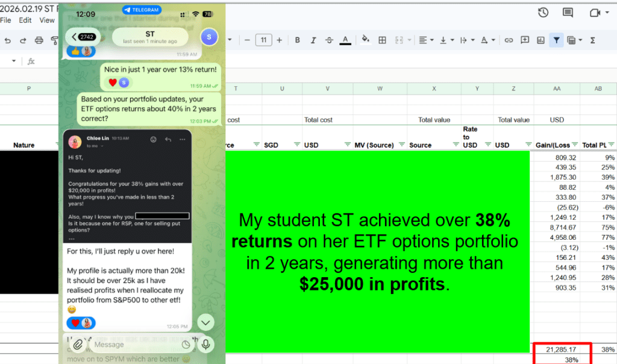The height and width of the screenshot is (364, 617).
Task: Click the fill color paint bucket
Action: click(366, 40)
